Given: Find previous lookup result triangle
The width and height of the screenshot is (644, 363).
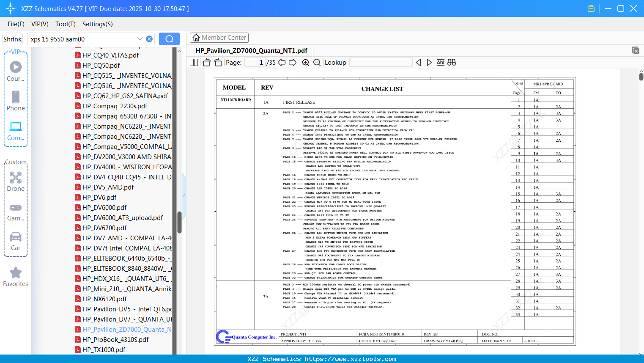Looking at the screenshot, I should point(418,63).
